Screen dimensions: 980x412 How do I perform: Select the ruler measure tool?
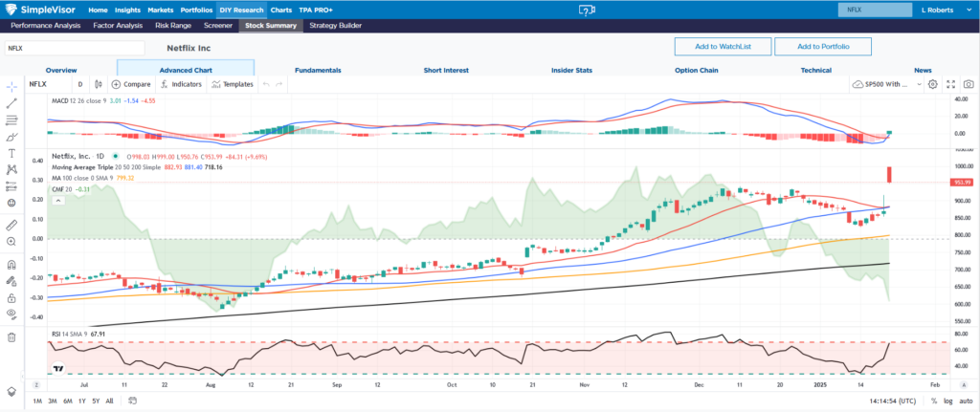pyautogui.click(x=11, y=225)
